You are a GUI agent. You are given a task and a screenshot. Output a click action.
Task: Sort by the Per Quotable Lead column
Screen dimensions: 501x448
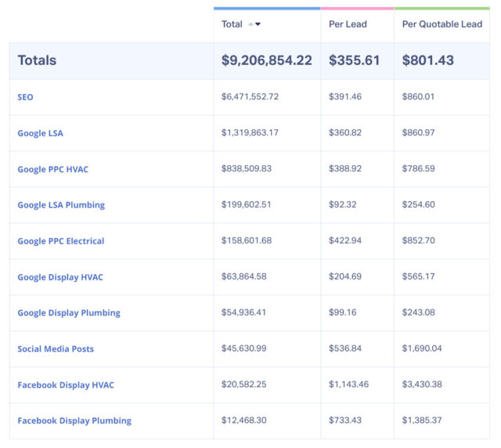click(x=442, y=24)
